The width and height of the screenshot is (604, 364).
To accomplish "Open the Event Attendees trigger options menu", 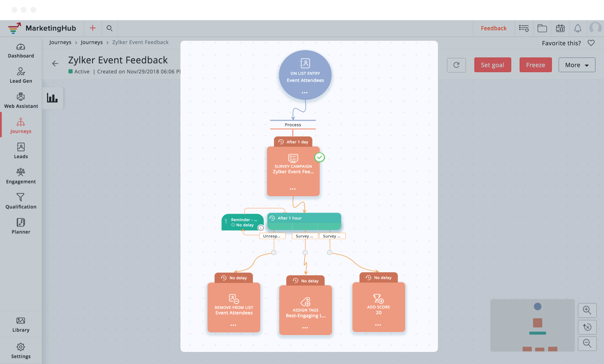I will point(305,93).
